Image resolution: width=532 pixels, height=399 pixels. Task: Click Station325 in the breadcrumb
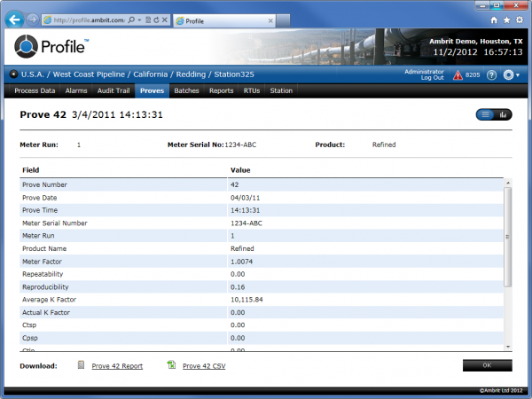tap(234, 74)
